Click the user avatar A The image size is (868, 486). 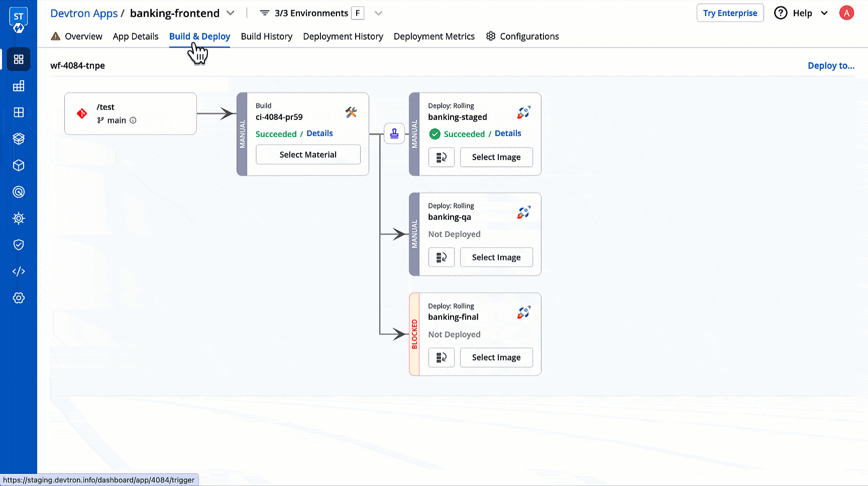[x=846, y=13]
